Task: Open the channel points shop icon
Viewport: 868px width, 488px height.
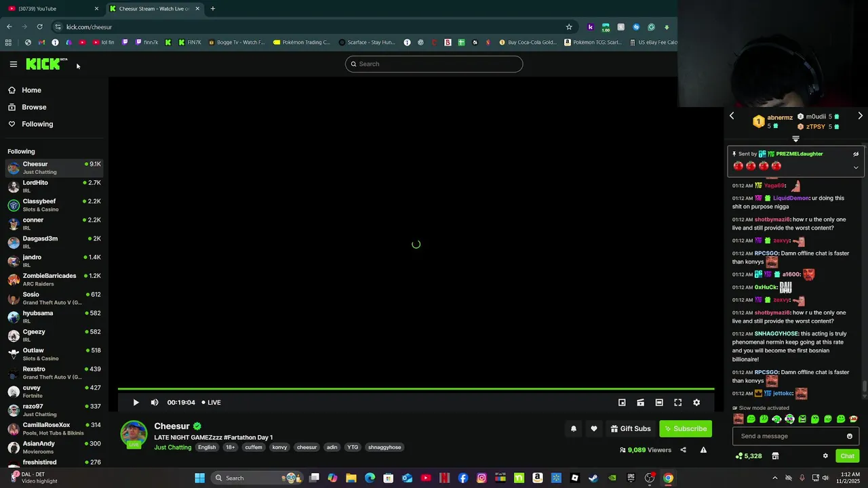Action: coord(775,456)
